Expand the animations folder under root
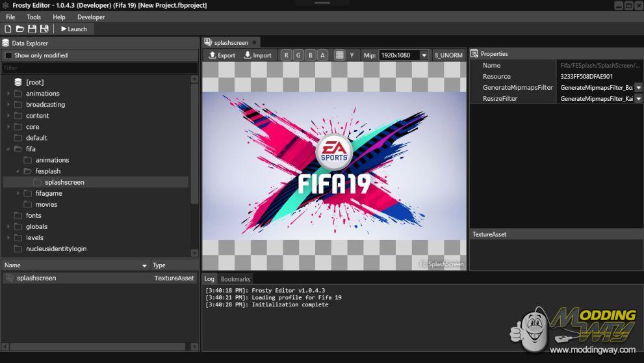644x363 pixels. coord(8,94)
